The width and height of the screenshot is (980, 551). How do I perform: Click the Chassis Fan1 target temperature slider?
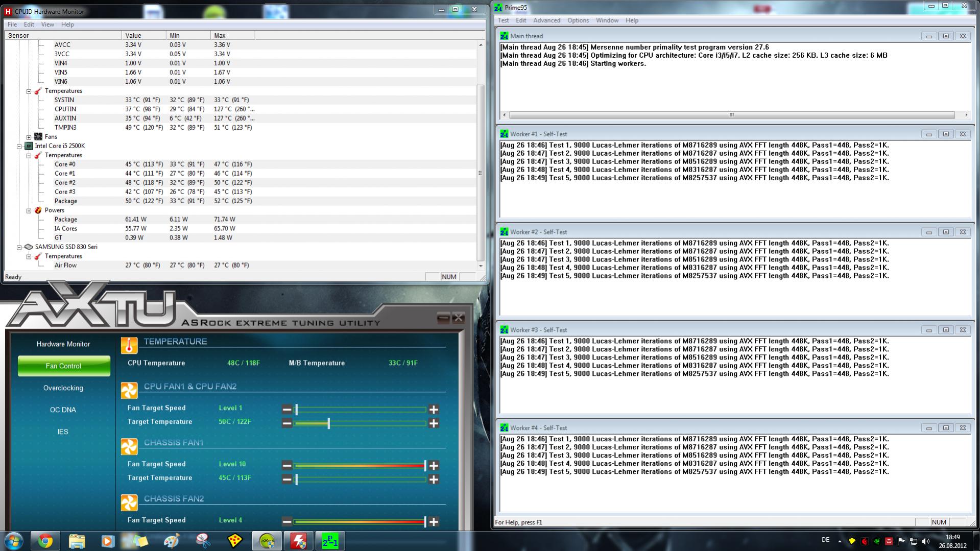click(360, 480)
